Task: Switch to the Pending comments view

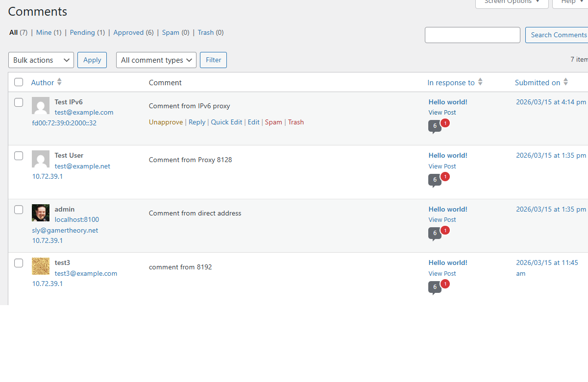Action: 83,32
